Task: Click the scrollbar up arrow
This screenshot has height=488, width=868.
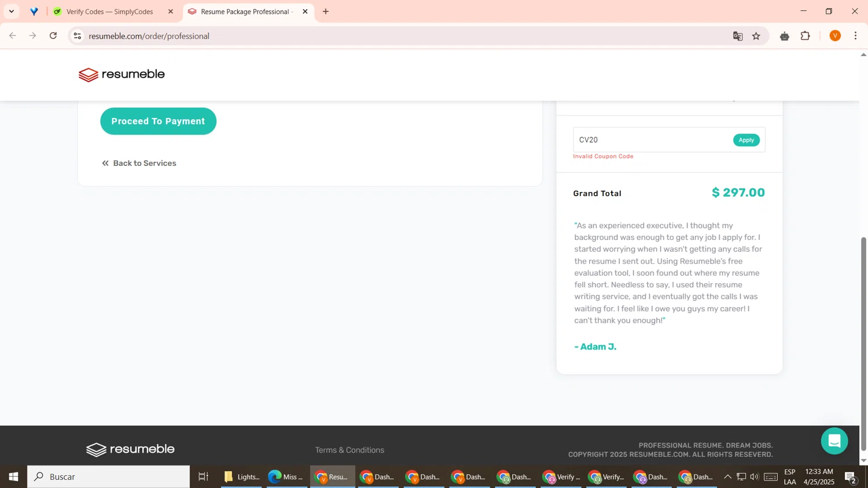Action: coord(863,55)
